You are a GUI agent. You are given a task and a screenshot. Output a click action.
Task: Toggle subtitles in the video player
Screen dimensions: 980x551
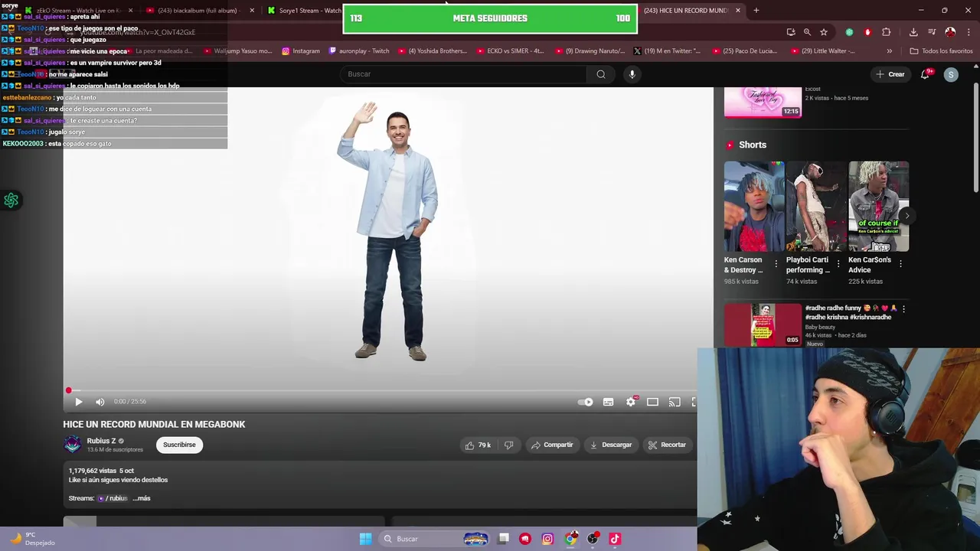[x=608, y=402]
